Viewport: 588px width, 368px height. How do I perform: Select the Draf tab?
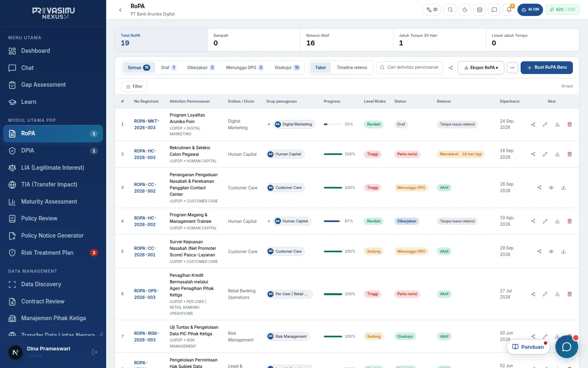[169, 68]
